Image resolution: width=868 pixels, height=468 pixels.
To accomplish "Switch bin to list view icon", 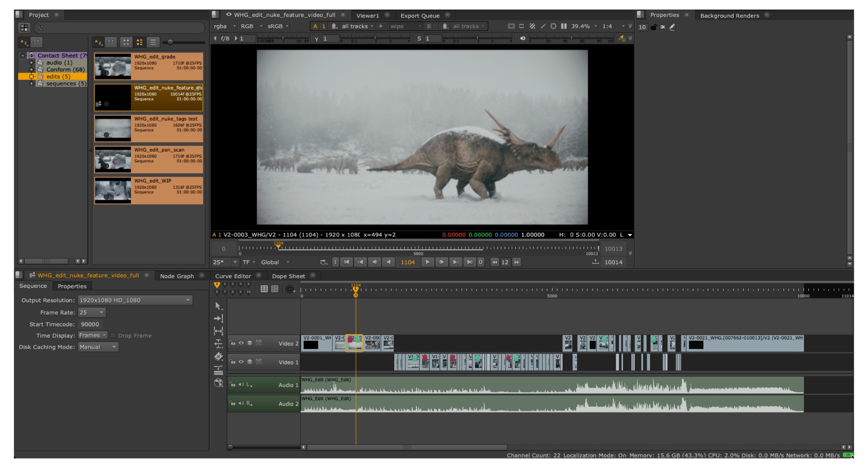I will click(x=153, y=42).
